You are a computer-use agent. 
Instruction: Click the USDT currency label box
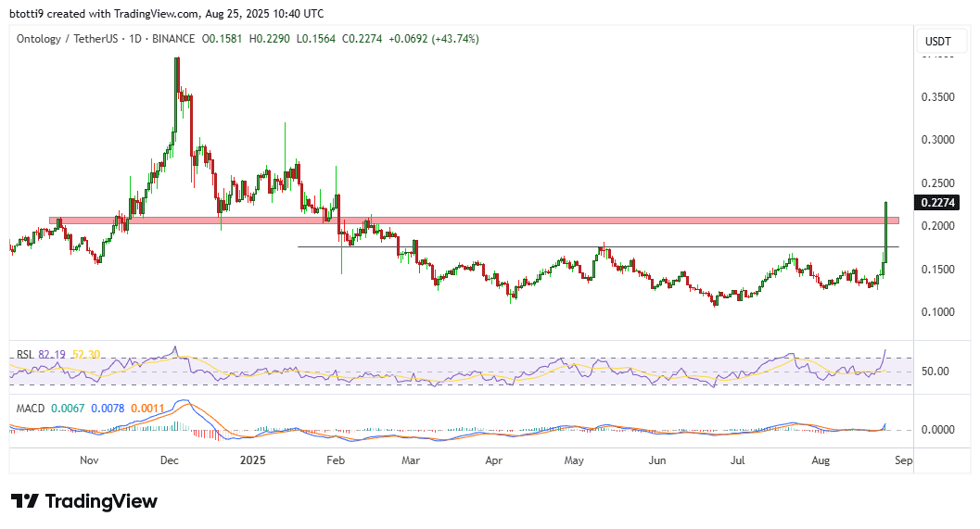click(x=938, y=42)
